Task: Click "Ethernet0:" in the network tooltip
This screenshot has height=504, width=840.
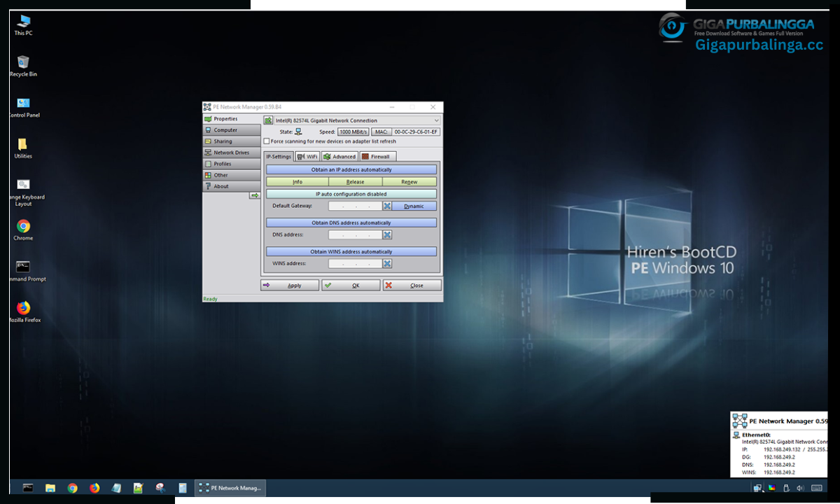Action: (756, 435)
